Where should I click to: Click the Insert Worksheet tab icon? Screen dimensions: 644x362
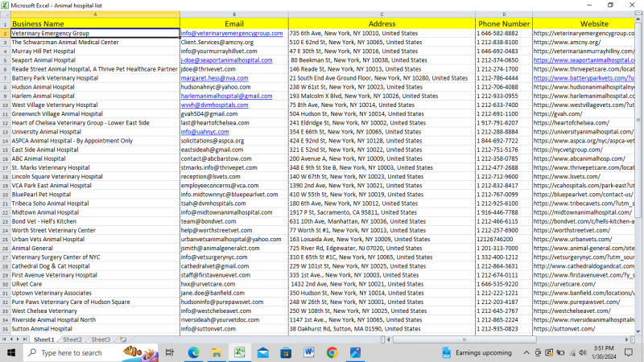[123, 339]
